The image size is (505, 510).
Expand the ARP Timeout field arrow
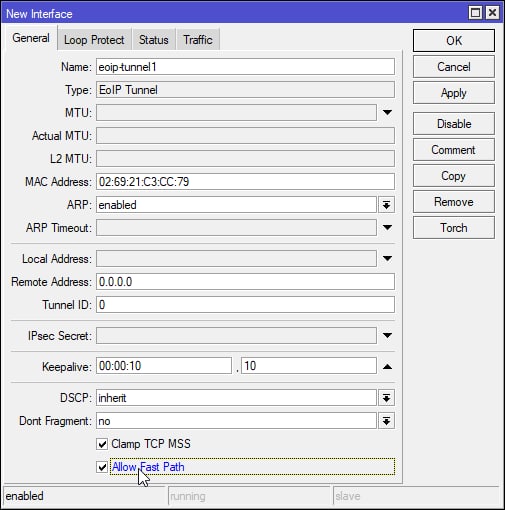point(387,228)
